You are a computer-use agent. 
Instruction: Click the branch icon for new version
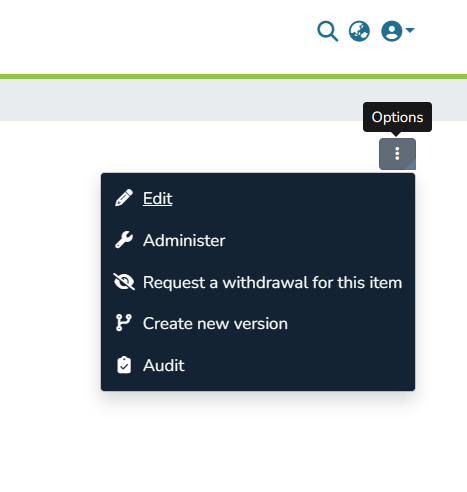click(x=124, y=323)
